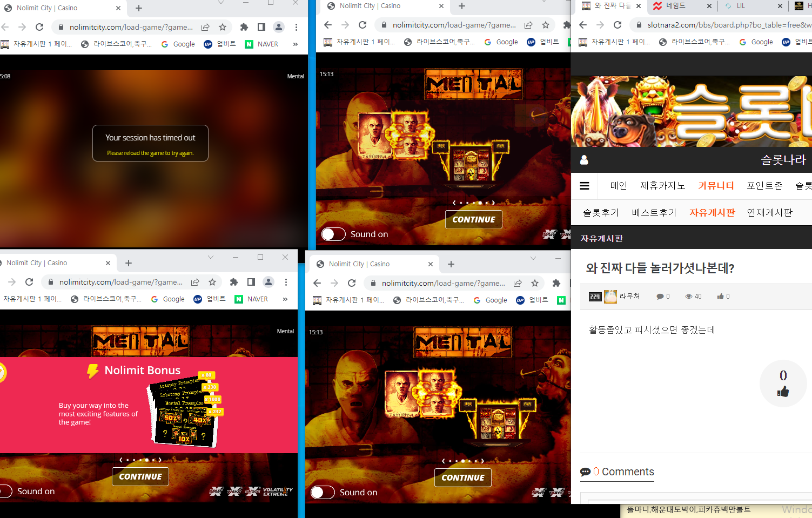812x518 pixels.
Task: Click the slotnara2.com address bar
Action: pyautogui.click(x=721, y=25)
